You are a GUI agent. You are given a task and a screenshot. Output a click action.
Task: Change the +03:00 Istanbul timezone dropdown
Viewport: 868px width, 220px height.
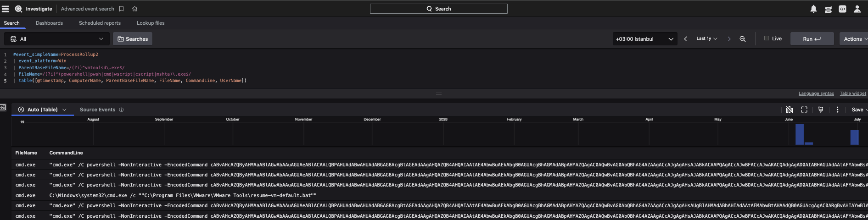644,39
